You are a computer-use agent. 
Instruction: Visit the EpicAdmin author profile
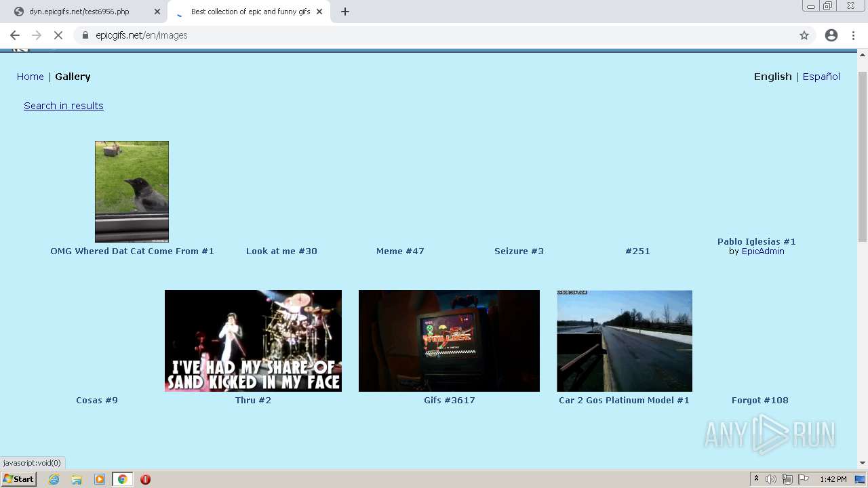point(763,251)
